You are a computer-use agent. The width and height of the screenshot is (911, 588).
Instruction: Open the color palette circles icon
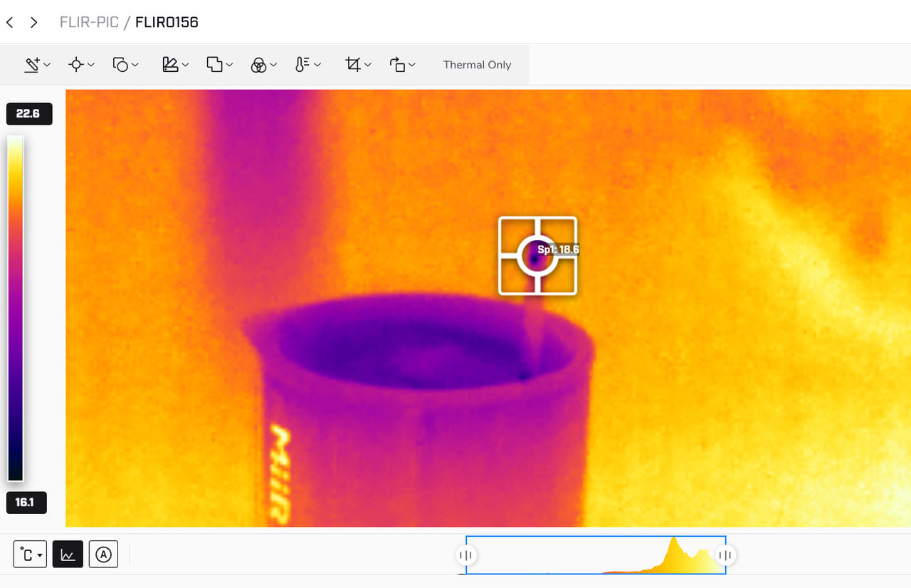pyautogui.click(x=258, y=65)
